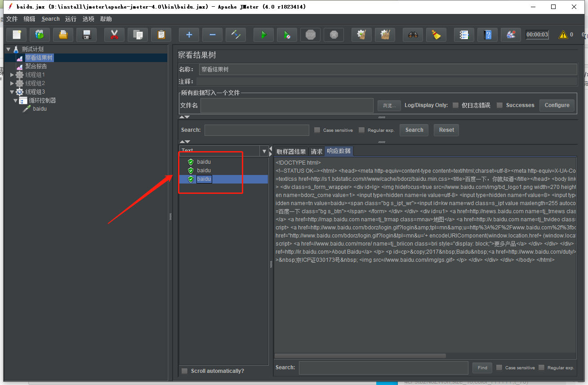Click the binoculars Search icon
The height and width of the screenshot is (385, 588).
click(413, 35)
